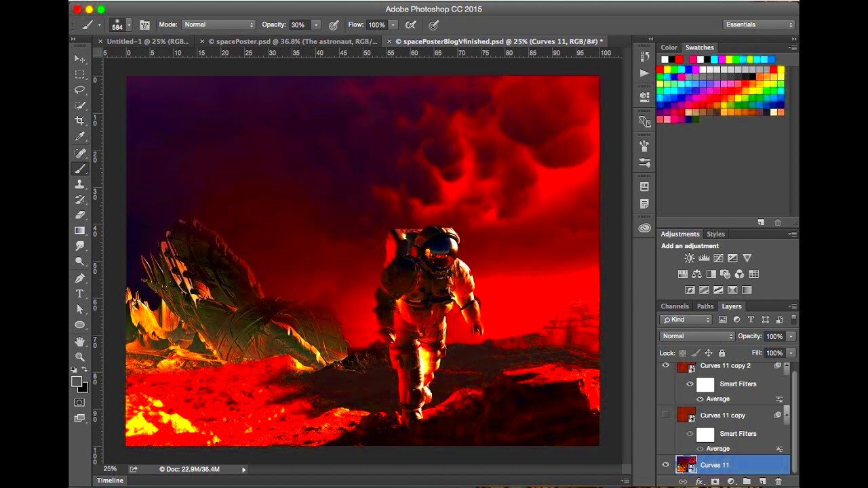Add a Photo Filter adjustment
Image resolution: width=868 pixels, height=488 pixels.
click(x=725, y=274)
